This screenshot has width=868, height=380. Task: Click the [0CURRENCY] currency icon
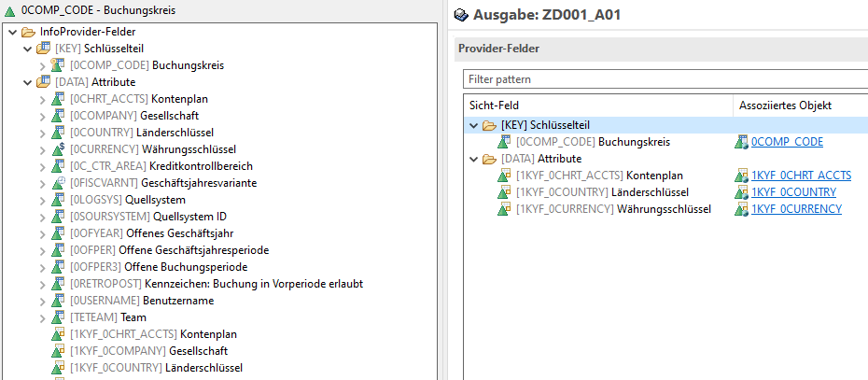point(58,149)
